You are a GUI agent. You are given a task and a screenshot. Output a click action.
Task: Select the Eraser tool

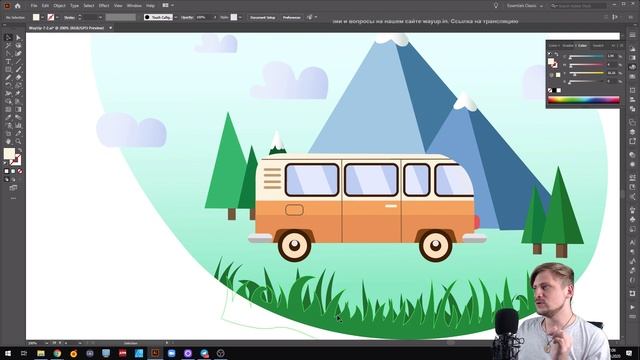click(x=18, y=77)
